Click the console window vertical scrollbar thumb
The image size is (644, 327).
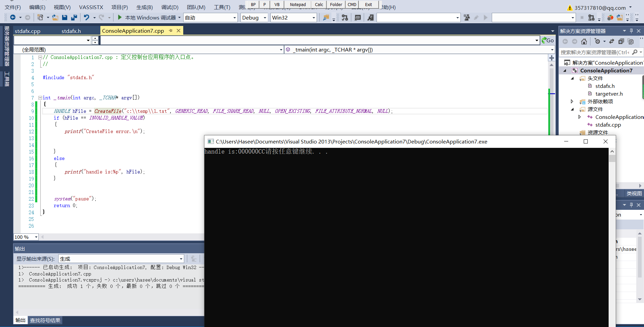(x=612, y=158)
